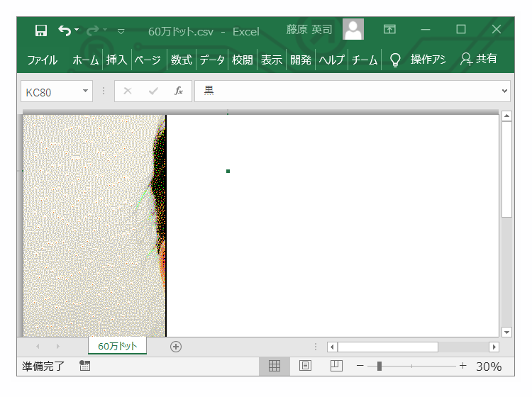Switch to the ホーム tab
The width and height of the screenshot is (532, 397).
85,60
